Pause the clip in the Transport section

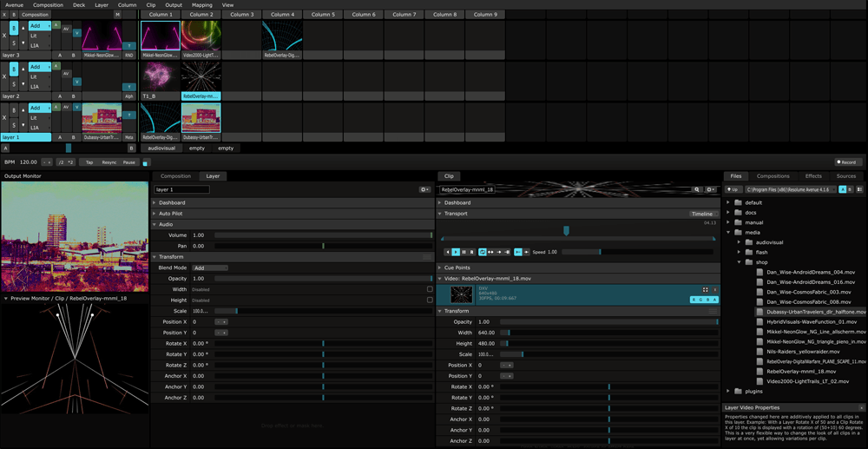point(464,252)
